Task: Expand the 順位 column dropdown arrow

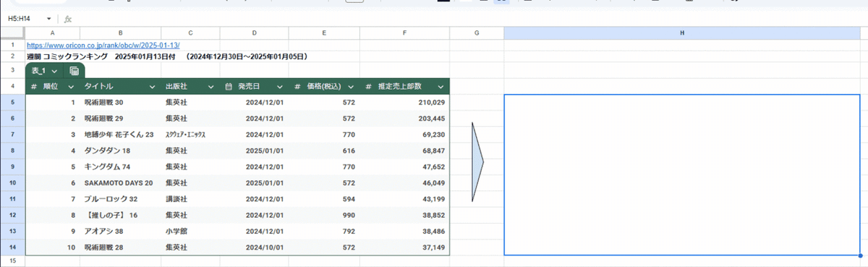Action: tap(71, 87)
